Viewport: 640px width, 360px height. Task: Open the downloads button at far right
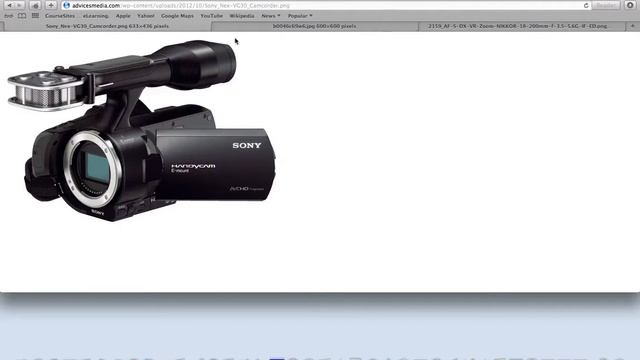[630, 5]
